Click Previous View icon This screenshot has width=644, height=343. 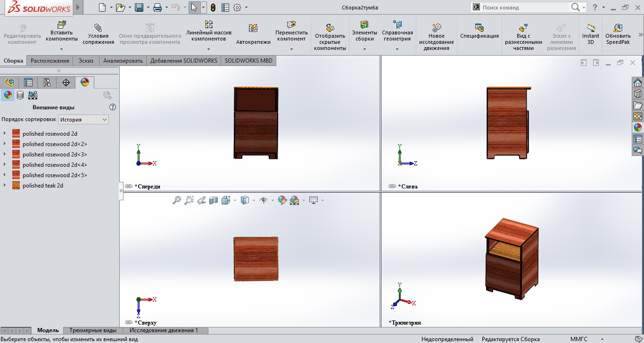click(x=201, y=200)
